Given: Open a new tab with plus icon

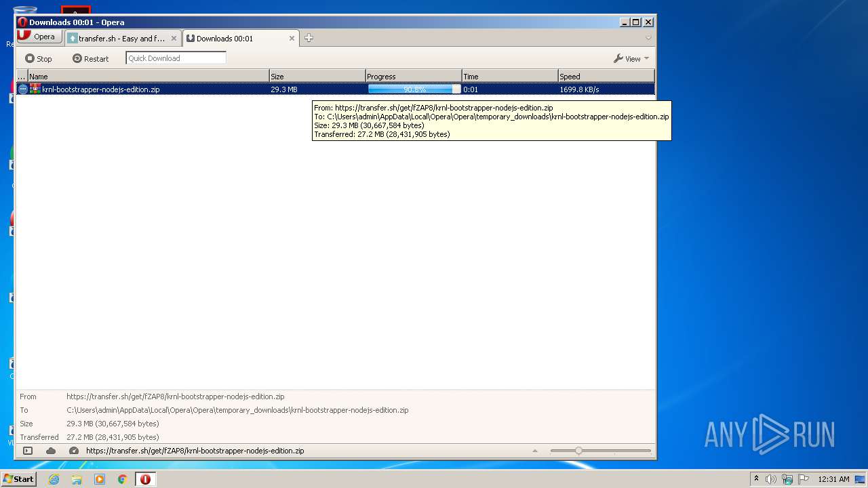Looking at the screenshot, I should point(309,38).
